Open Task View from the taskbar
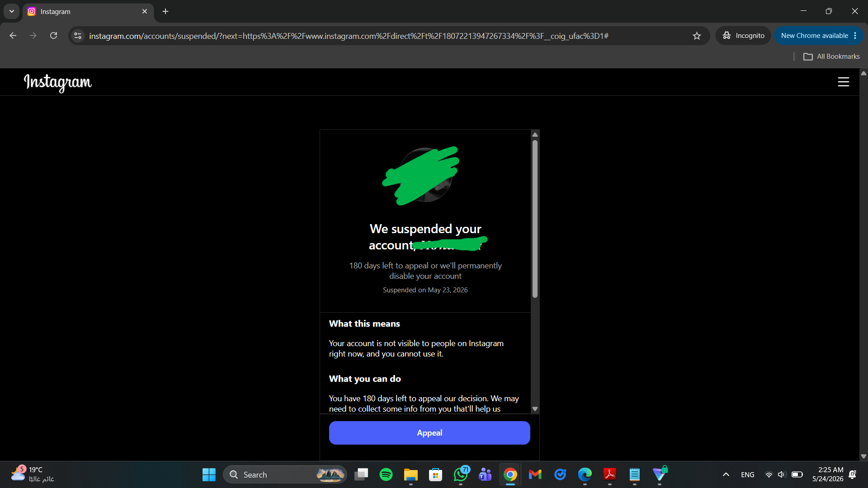Image resolution: width=868 pixels, height=488 pixels. [361, 474]
